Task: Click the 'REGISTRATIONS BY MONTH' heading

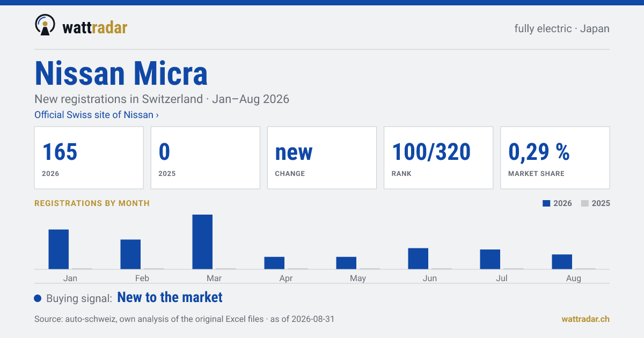Action: [x=92, y=203]
